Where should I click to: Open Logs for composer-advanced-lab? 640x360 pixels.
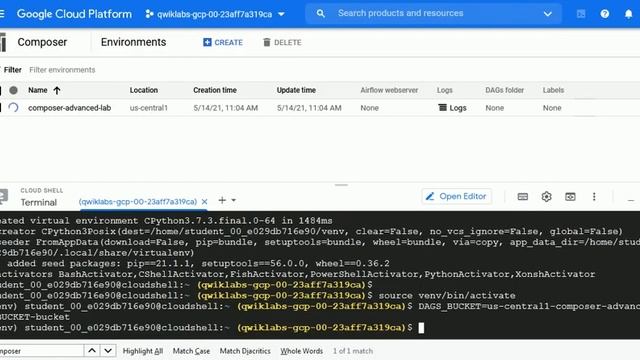[452, 108]
